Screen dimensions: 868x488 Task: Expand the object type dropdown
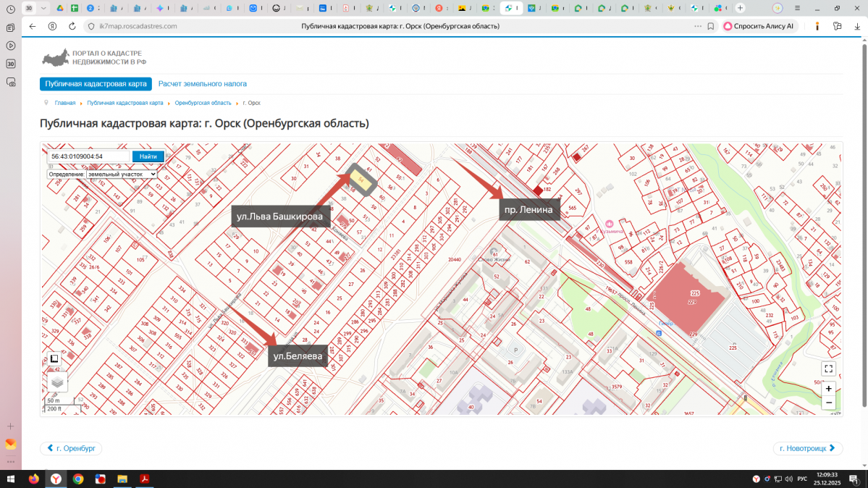point(122,174)
